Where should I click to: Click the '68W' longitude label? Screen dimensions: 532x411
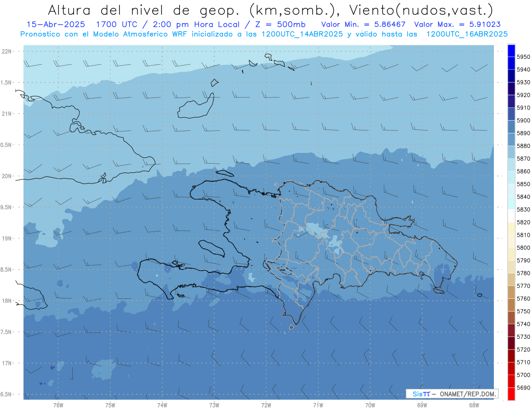[x=474, y=405]
